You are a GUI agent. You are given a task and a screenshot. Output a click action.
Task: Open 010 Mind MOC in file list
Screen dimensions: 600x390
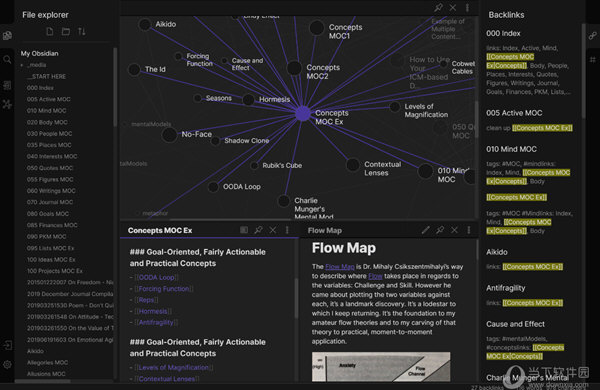coord(46,111)
